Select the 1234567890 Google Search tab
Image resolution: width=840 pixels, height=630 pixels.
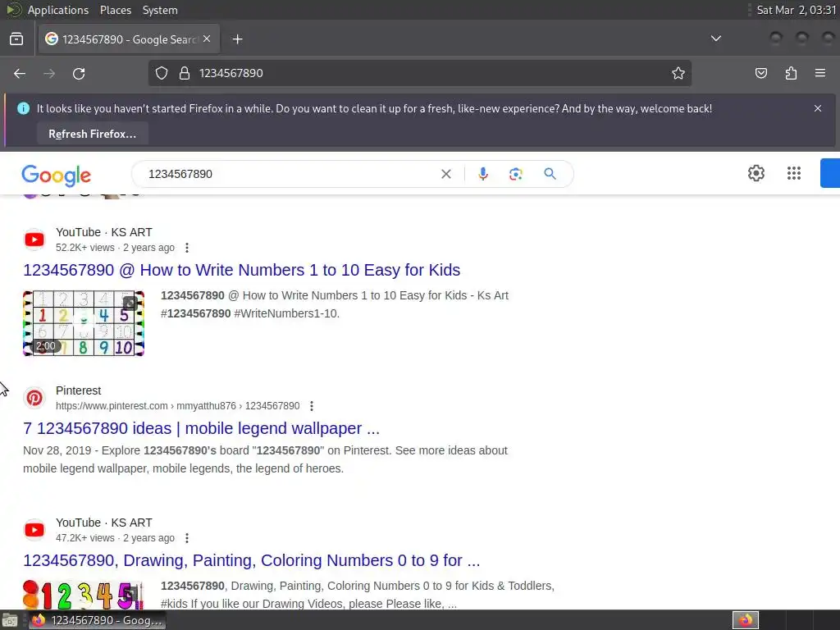pyautogui.click(x=129, y=39)
